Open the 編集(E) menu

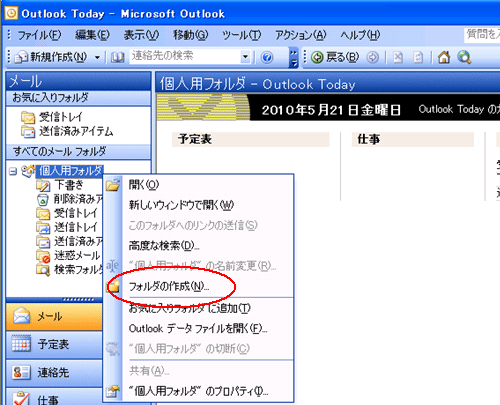(92, 35)
